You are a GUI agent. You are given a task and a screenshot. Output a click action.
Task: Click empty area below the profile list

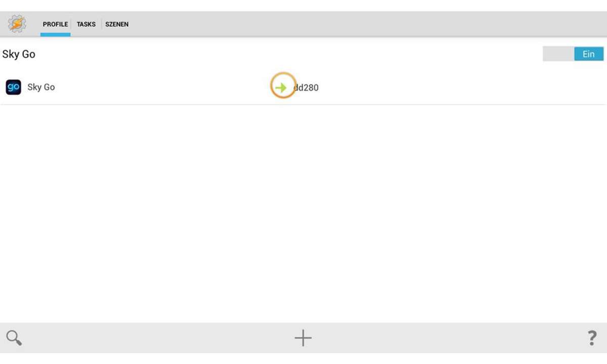tap(303, 212)
